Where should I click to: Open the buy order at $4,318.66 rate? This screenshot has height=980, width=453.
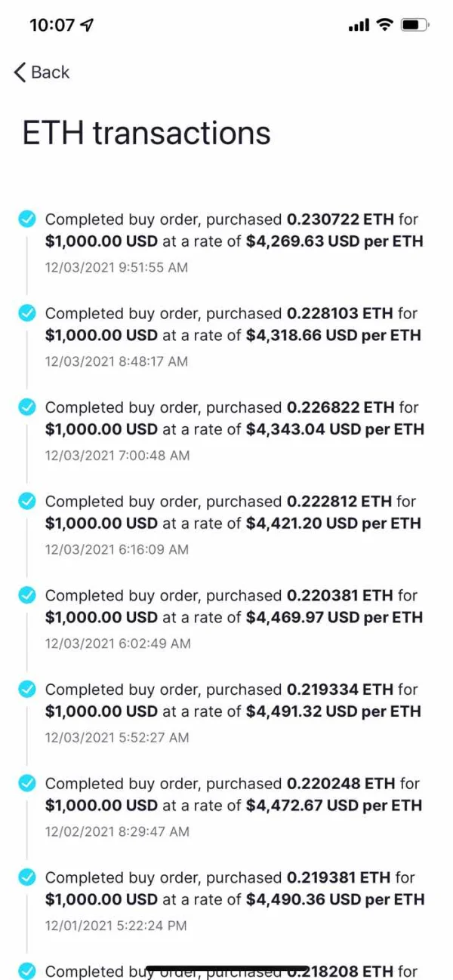(x=234, y=324)
